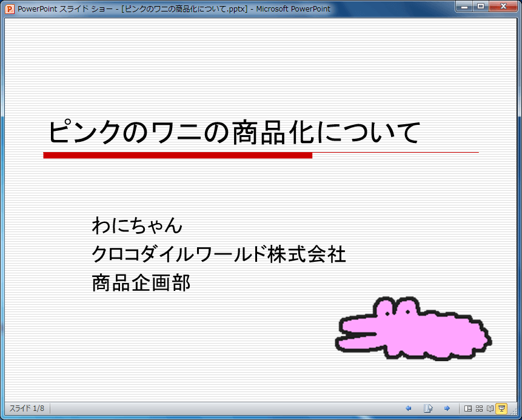Click the text 商品企画部
The image size is (522, 420).
pos(141,283)
